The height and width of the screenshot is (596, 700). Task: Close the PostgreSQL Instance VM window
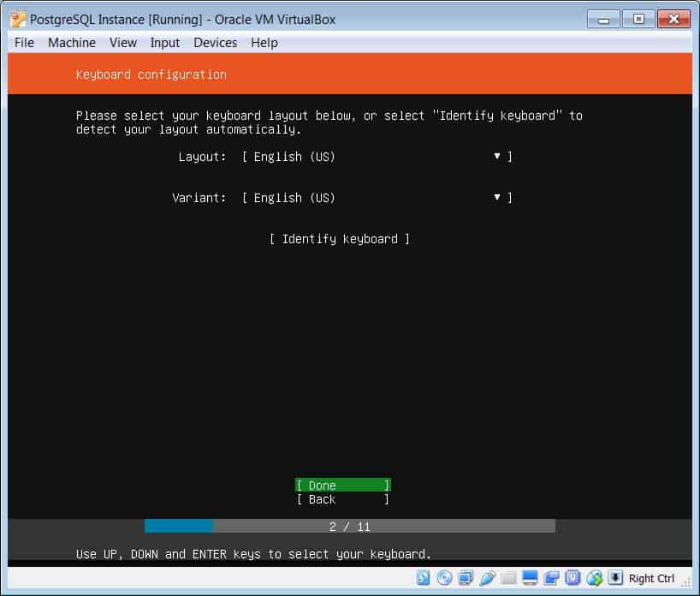673,19
